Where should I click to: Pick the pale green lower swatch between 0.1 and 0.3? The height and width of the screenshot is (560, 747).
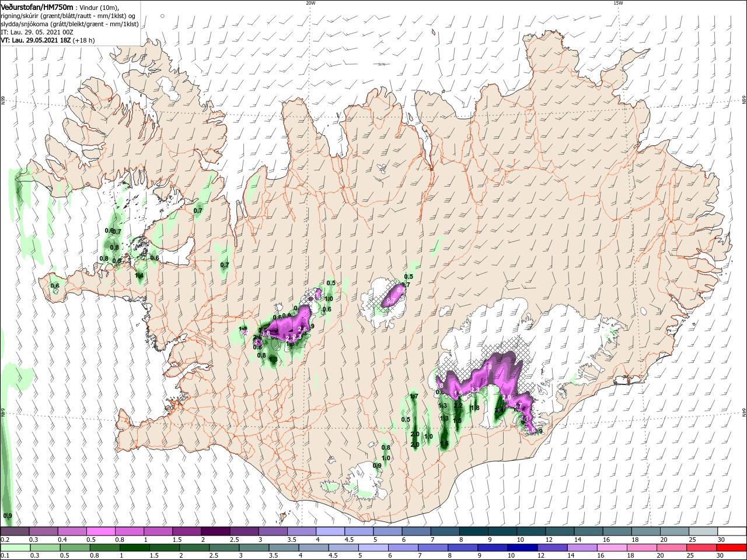pyautogui.click(x=15, y=548)
